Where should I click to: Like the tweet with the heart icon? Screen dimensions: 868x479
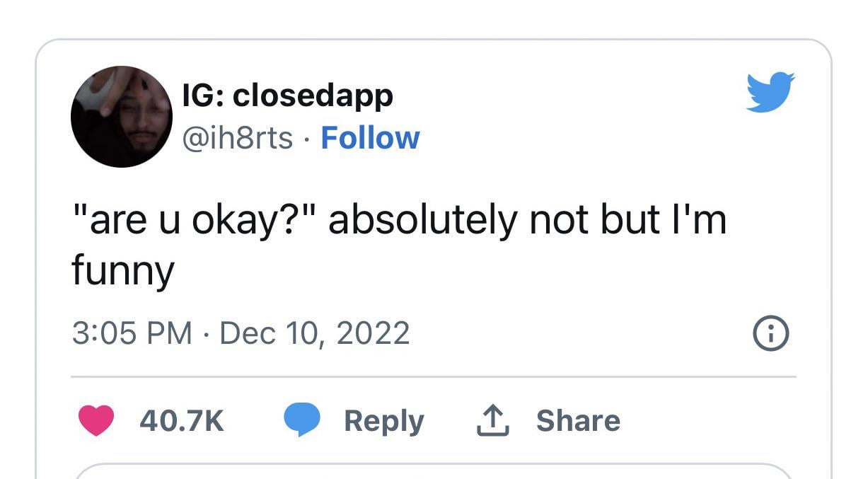(96, 420)
